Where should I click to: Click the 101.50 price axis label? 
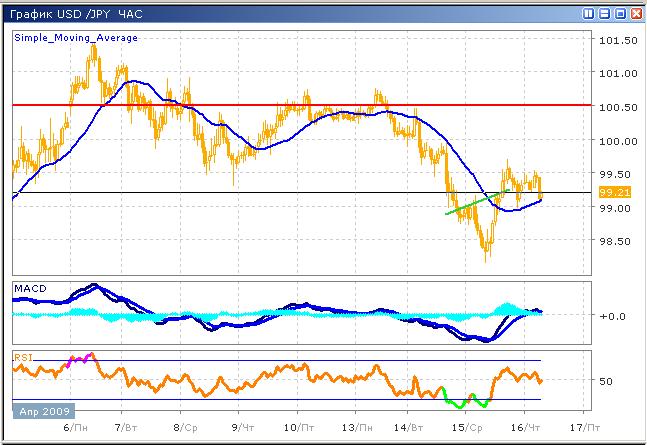coord(617,41)
